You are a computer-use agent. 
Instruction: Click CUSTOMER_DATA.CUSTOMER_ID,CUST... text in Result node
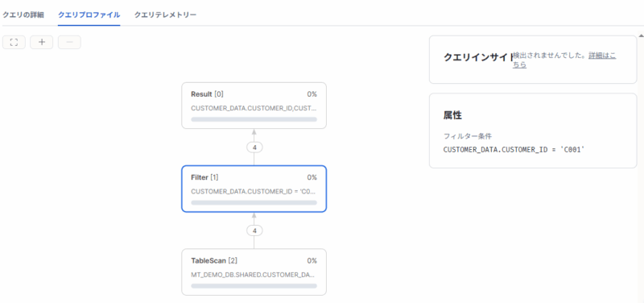point(254,108)
